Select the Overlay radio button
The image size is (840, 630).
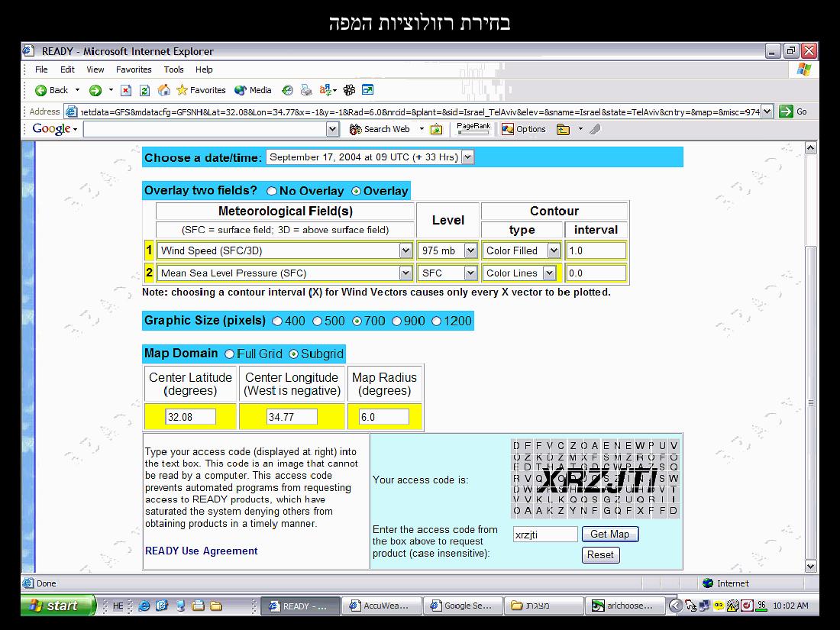(x=356, y=191)
